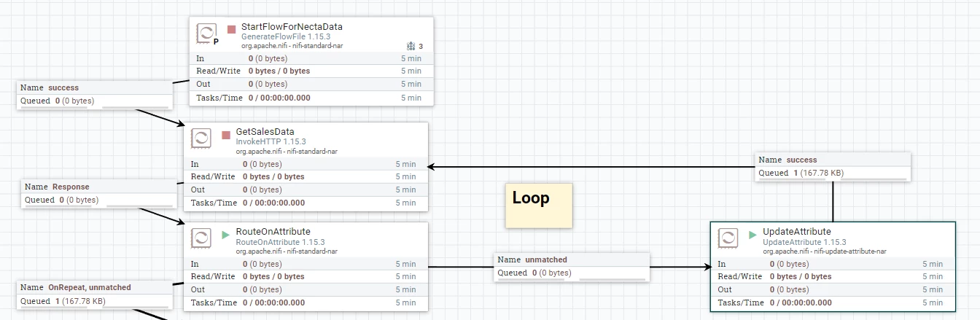
Task: Click the Out row of StartFlowForNectaData
Action: pyautogui.click(x=311, y=85)
